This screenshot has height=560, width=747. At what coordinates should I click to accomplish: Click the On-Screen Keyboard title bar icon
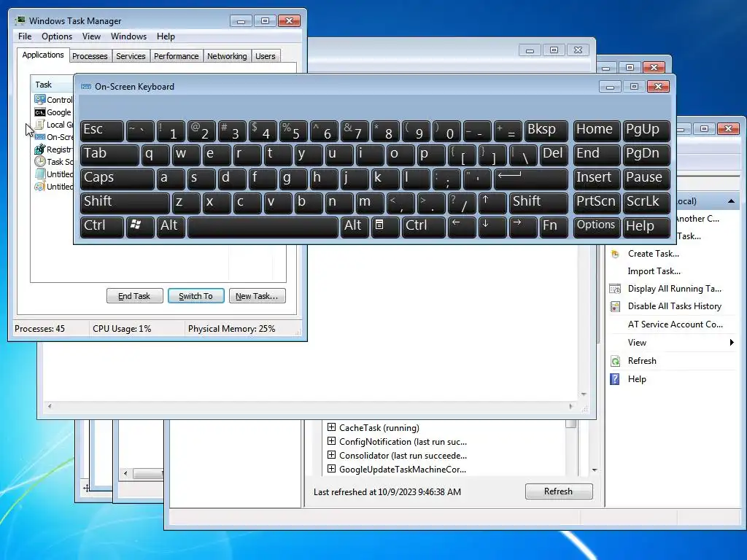(86, 87)
